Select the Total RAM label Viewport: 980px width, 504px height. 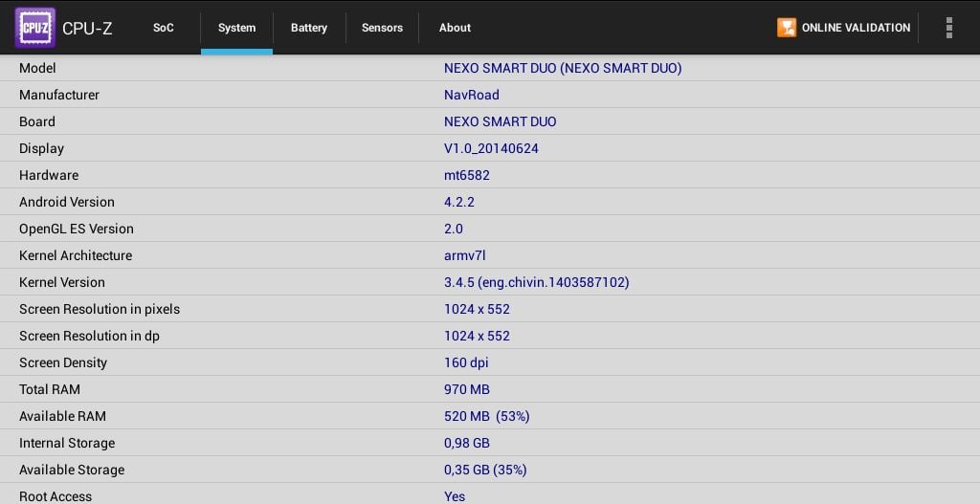50,389
